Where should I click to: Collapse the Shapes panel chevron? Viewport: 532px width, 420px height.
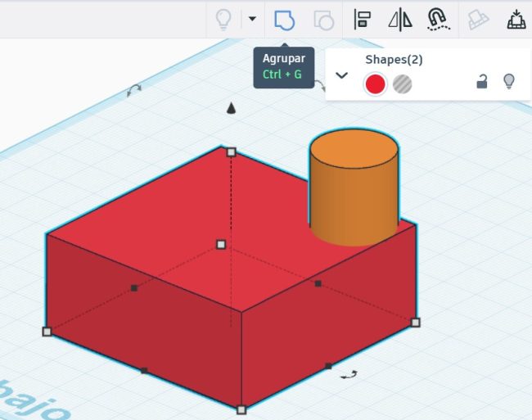342,76
